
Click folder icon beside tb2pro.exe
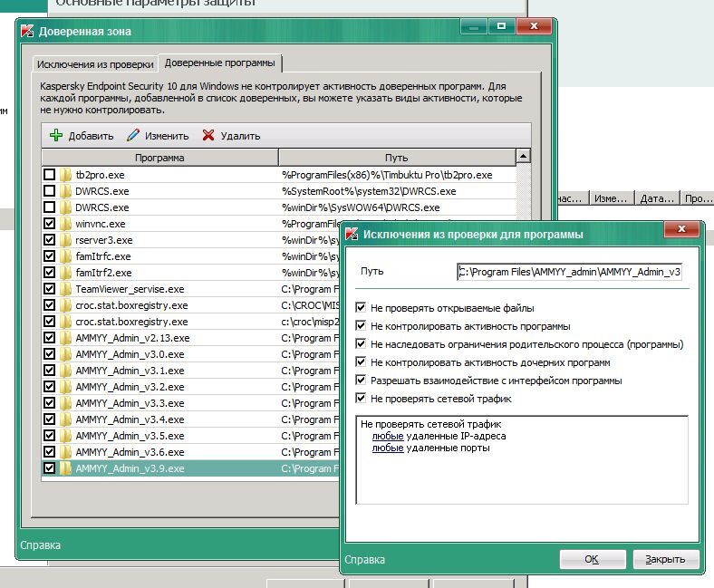pyautogui.click(x=65, y=175)
